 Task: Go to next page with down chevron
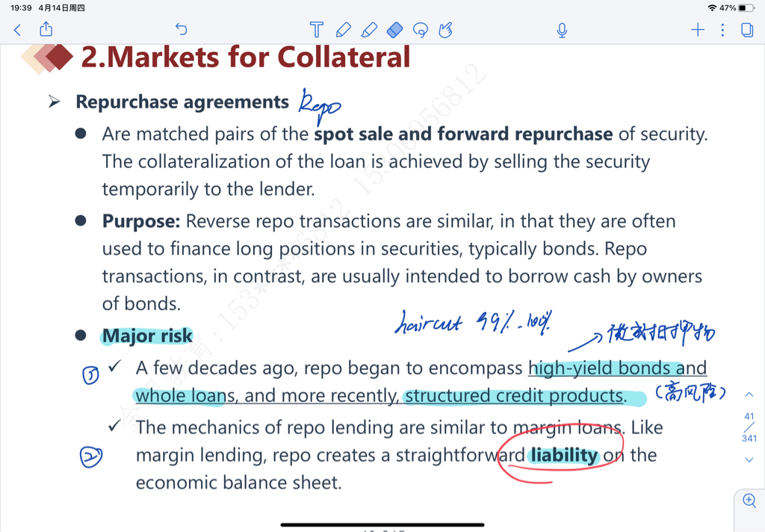pos(749,460)
